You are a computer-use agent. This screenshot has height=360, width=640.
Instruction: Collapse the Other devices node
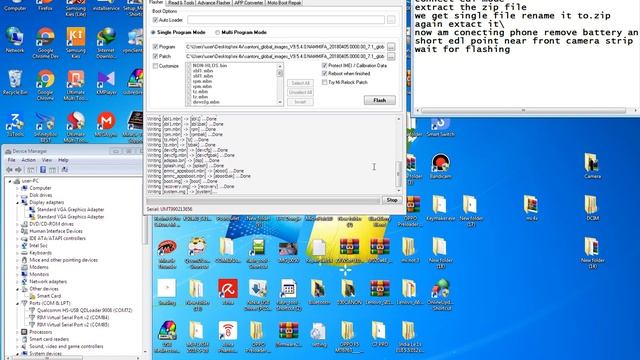tap(18, 289)
